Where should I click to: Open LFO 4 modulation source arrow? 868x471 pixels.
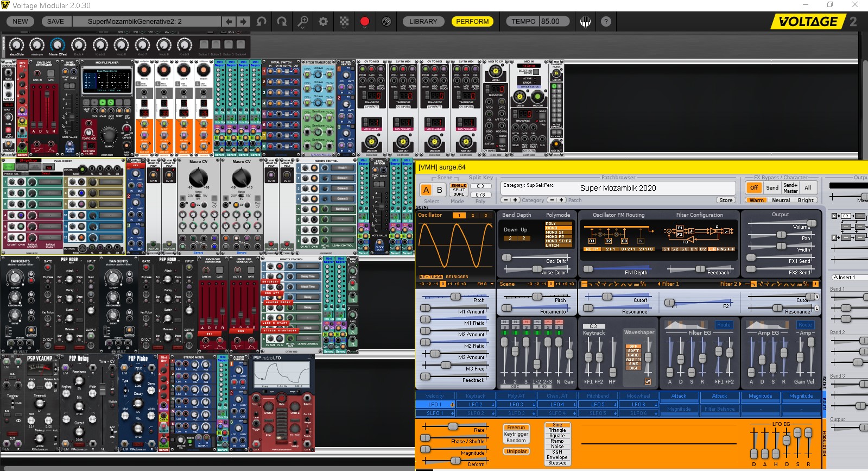click(574, 405)
